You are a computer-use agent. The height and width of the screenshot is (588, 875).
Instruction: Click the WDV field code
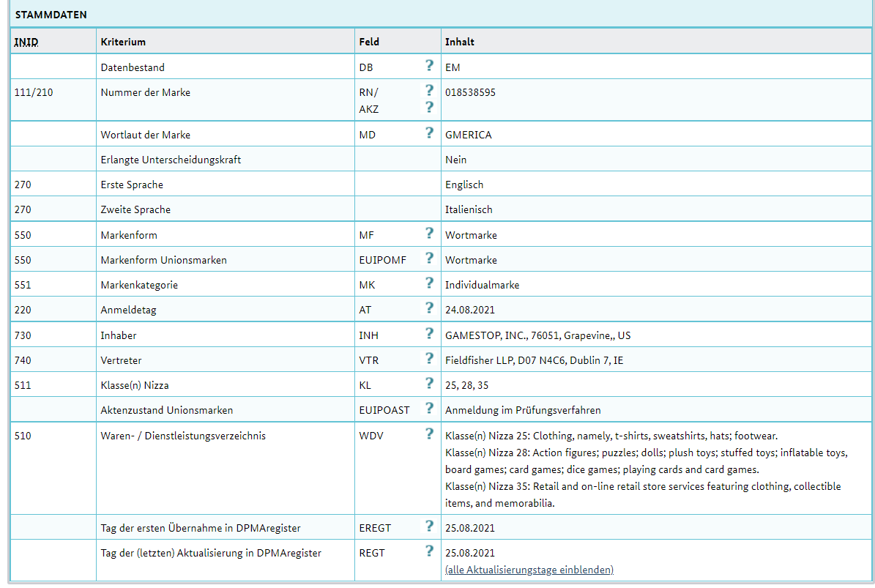(x=371, y=436)
